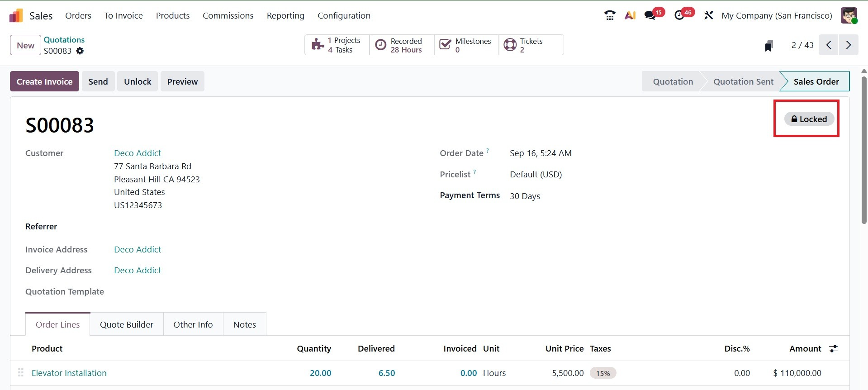Click the bookmark icon near the pager
This screenshot has width=868, height=390.
click(769, 46)
